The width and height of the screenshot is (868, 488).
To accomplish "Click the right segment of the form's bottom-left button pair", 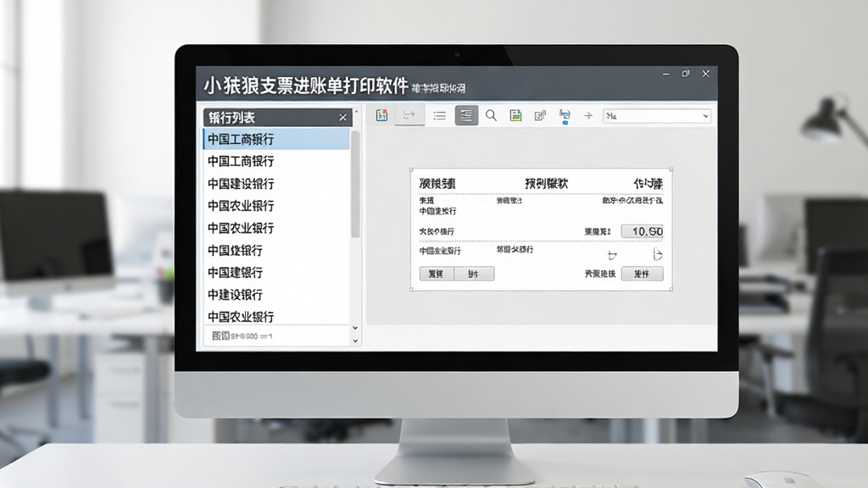I will tap(474, 274).
